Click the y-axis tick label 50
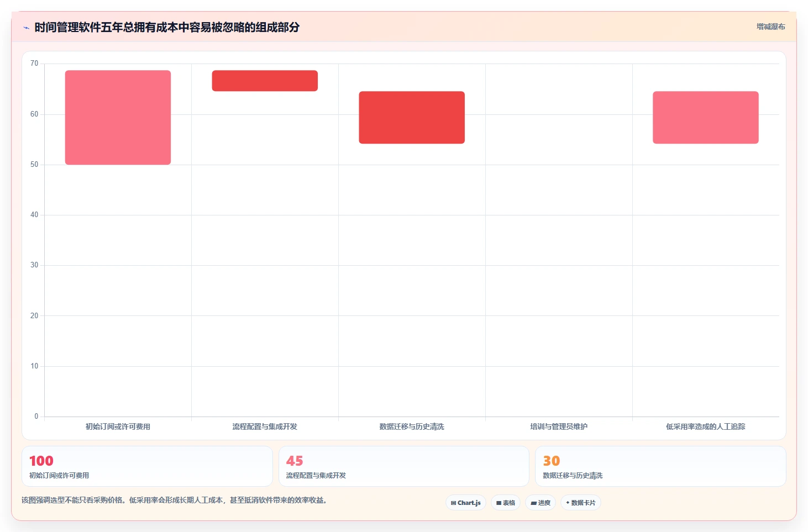 (x=34, y=165)
